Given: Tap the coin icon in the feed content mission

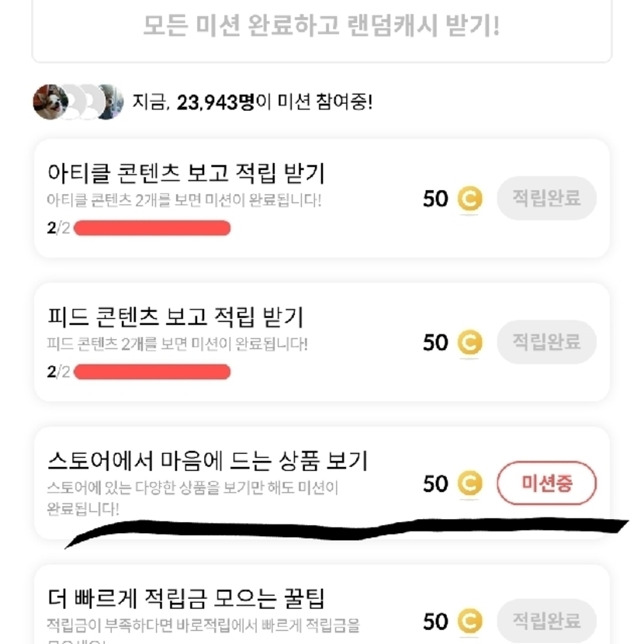Looking at the screenshot, I should (x=469, y=343).
